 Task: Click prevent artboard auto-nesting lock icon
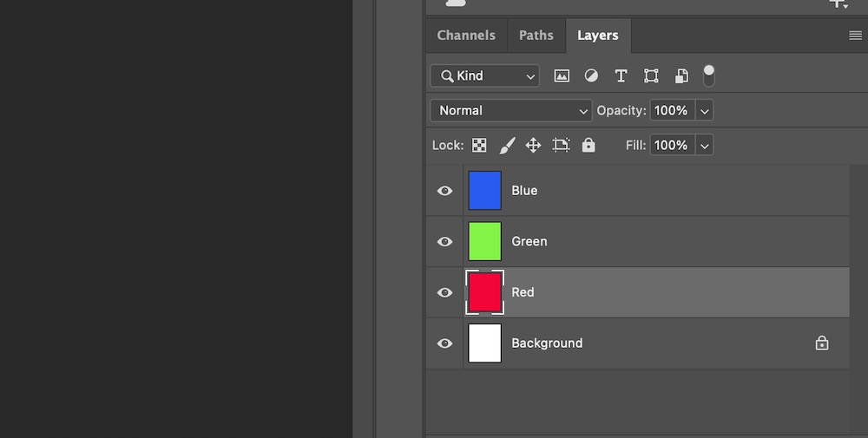[x=561, y=146]
